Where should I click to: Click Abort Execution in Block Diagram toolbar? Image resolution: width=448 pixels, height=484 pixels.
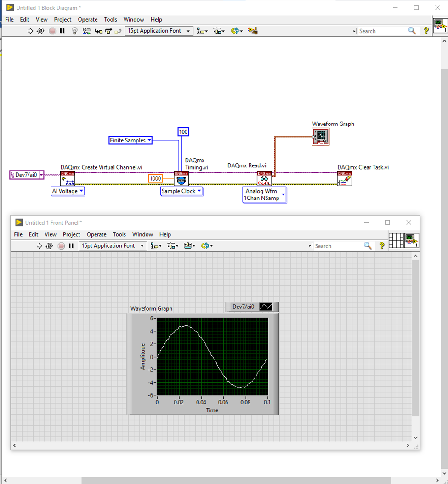[52, 31]
